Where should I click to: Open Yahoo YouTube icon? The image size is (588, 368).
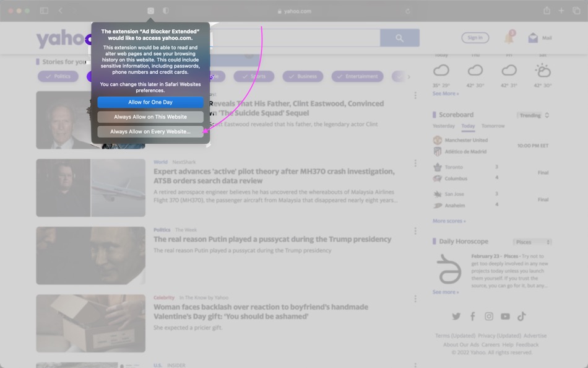click(505, 316)
